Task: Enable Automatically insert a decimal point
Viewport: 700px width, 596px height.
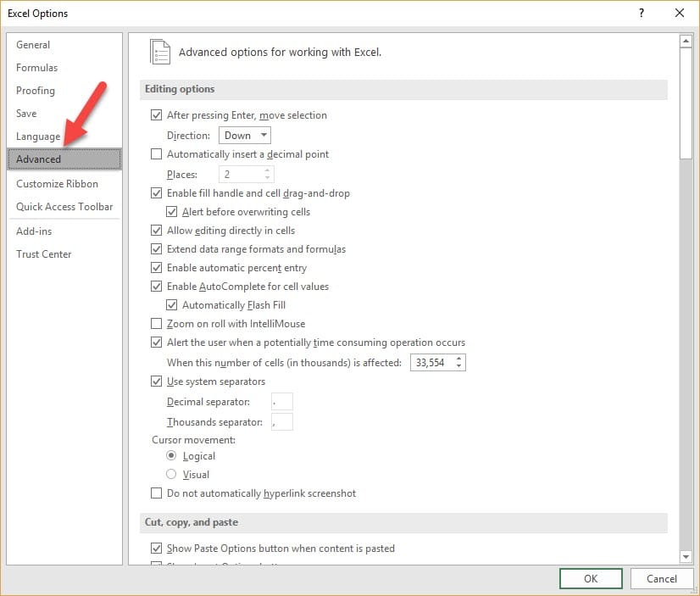Action: pos(156,154)
